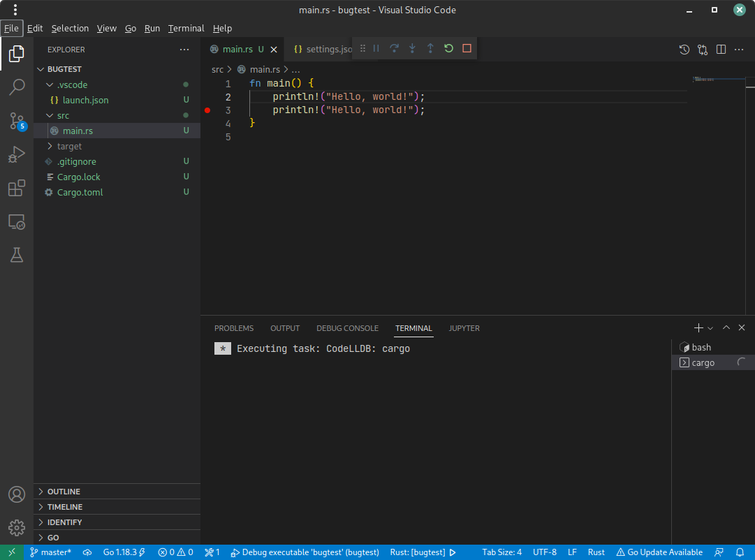Image resolution: width=755 pixels, height=560 pixels.
Task: Click 'Go Update Available' in the status bar
Action: tap(659, 552)
